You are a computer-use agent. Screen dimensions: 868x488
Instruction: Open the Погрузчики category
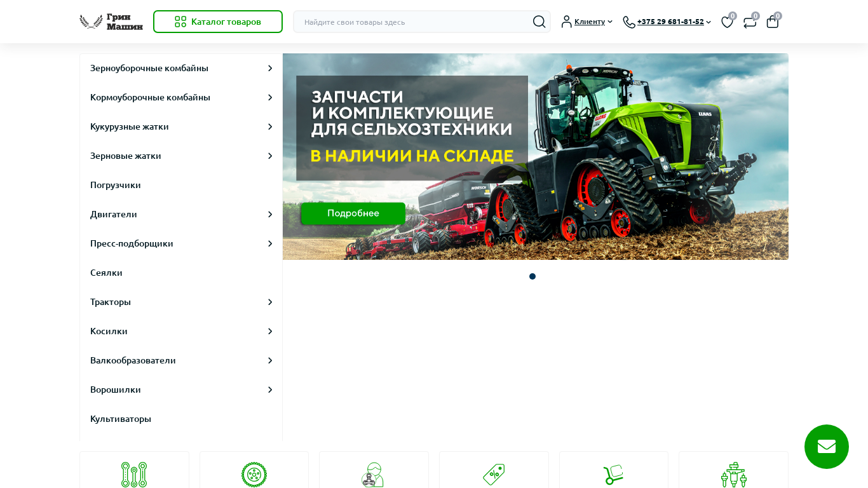(x=116, y=185)
